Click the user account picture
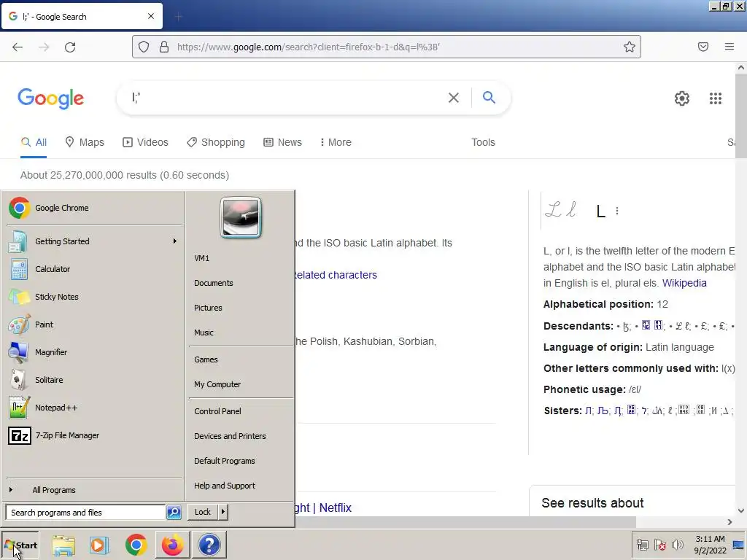The height and width of the screenshot is (560, 747). (241, 217)
